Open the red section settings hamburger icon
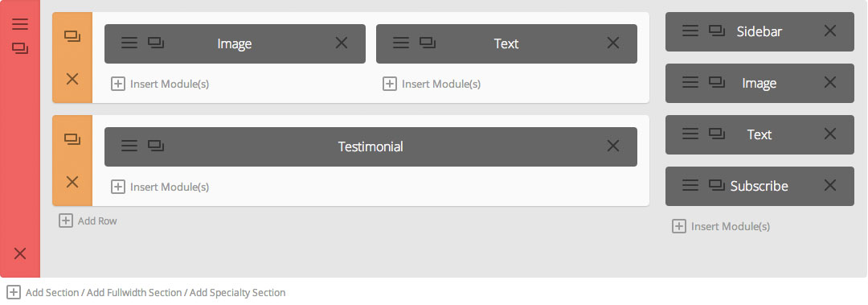The height and width of the screenshot is (305, 868). click(20, 24)
